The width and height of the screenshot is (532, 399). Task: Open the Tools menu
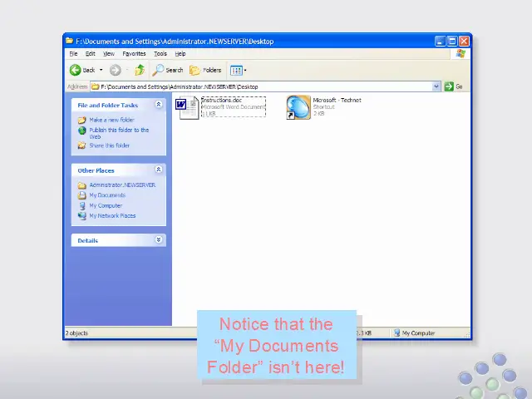point(160,54)
